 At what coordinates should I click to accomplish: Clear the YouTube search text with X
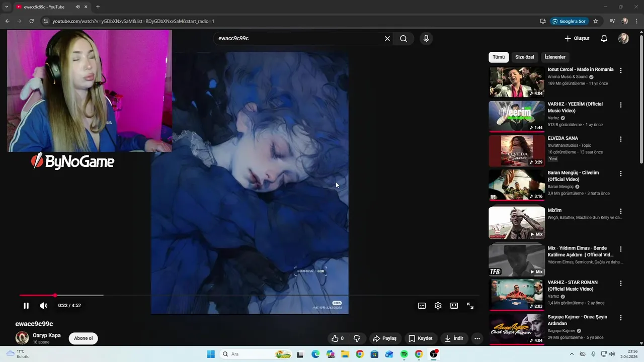[387, 38]
